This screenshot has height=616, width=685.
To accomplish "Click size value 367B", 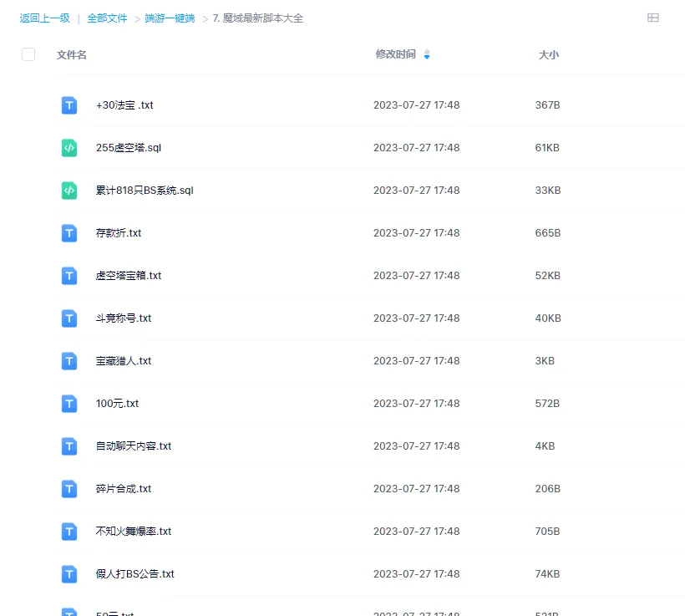I will point(547,105).
